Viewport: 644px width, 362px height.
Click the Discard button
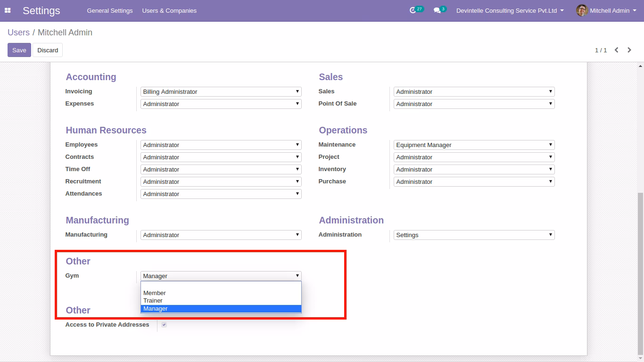pos(48,50)
